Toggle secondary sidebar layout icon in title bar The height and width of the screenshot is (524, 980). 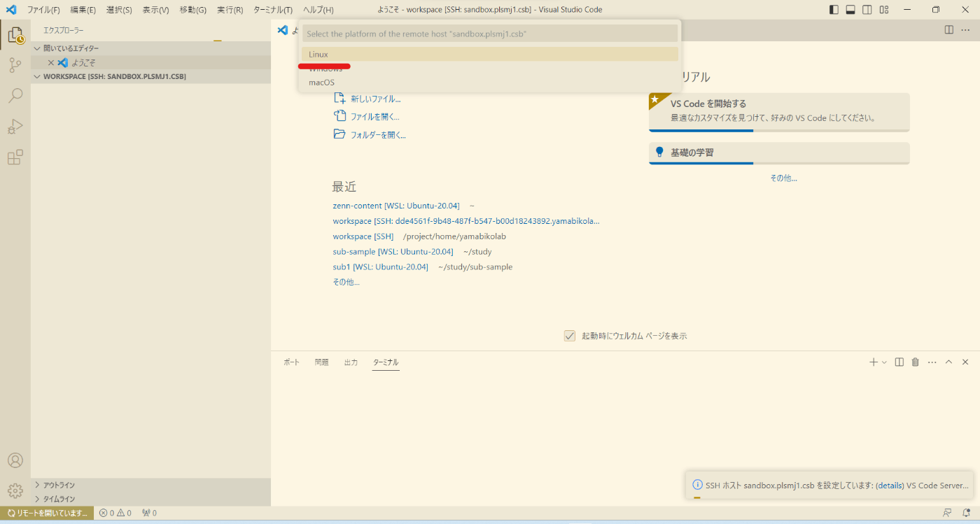click(867, 10)
